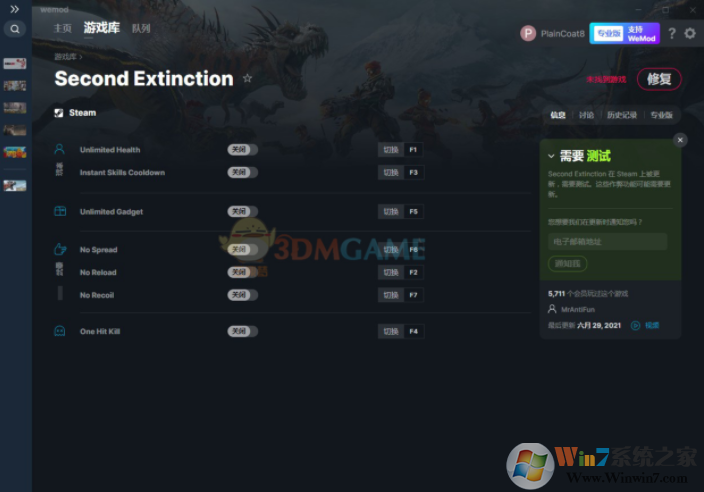Image resolution: width=704 pixels, height=492 pixels.
Task: Switch to the 讨论 tab
Action: pos(586,115)
